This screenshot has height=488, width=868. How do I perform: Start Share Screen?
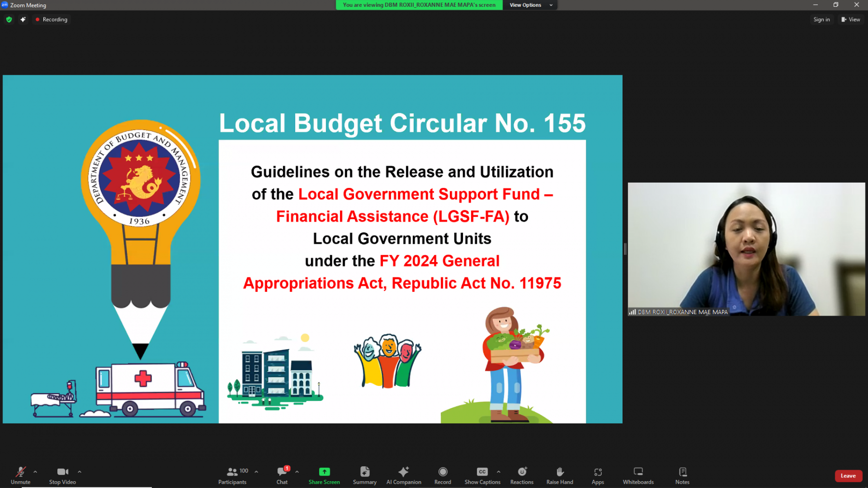[x=324, y=475]
